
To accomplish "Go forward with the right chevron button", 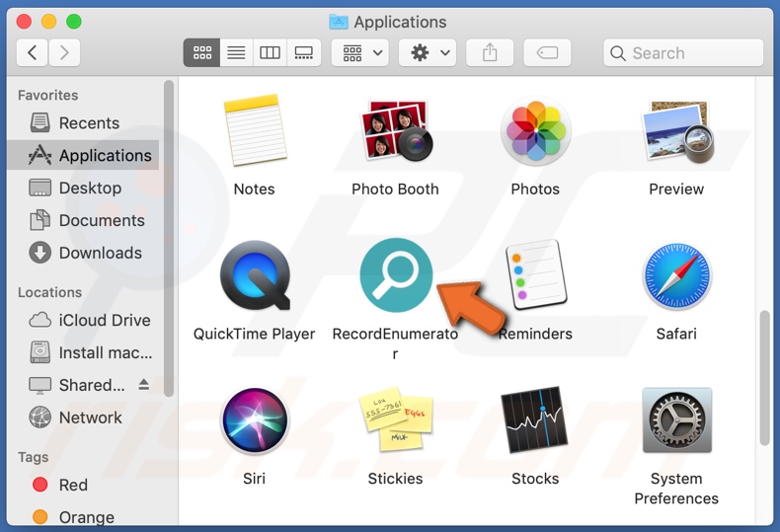I will [x=64, y=52].
